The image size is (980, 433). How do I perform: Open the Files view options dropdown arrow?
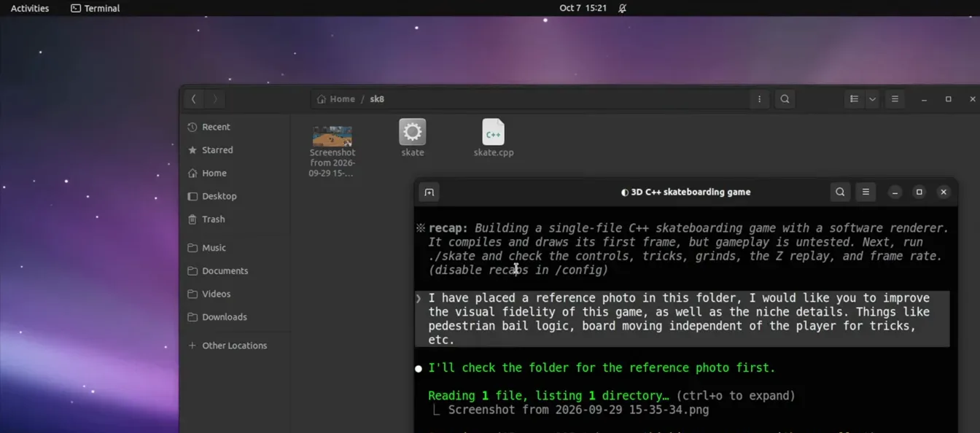click(872, 99)
